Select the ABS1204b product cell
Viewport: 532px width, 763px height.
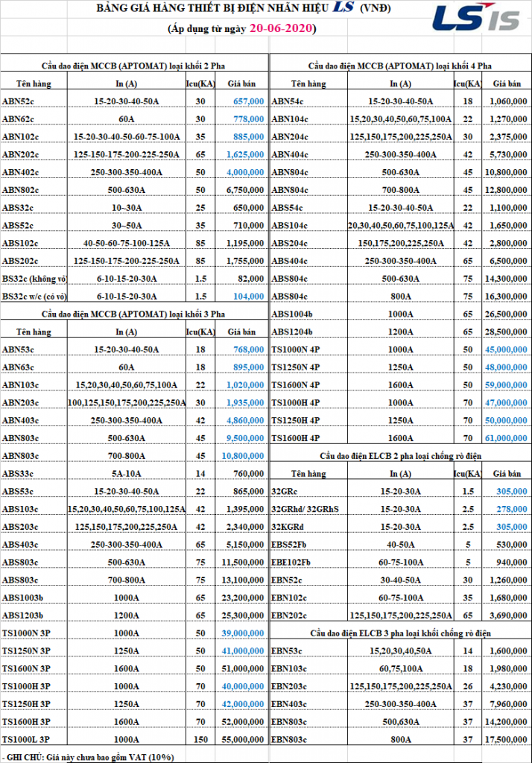[292, 332]
